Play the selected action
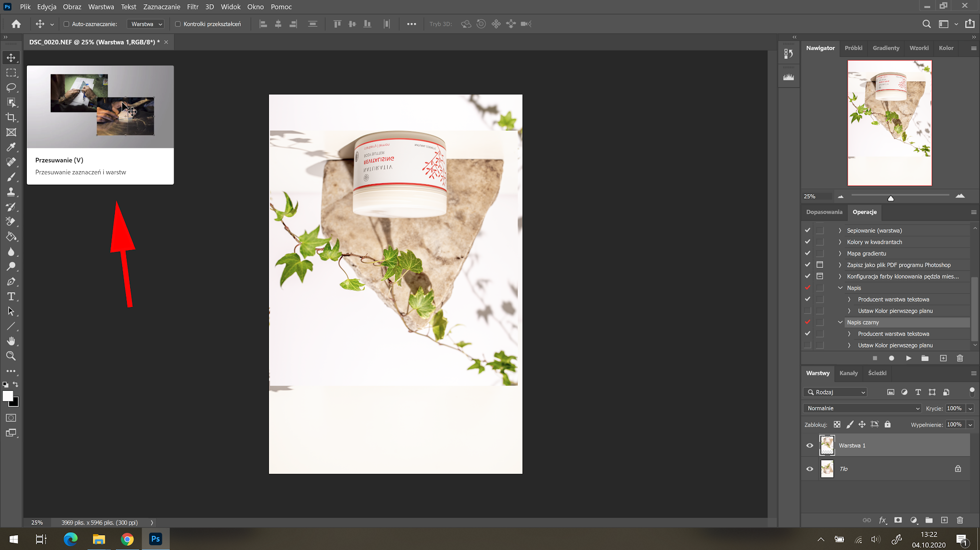This screenshot has height=550, width=980. [x=908, y=358]
